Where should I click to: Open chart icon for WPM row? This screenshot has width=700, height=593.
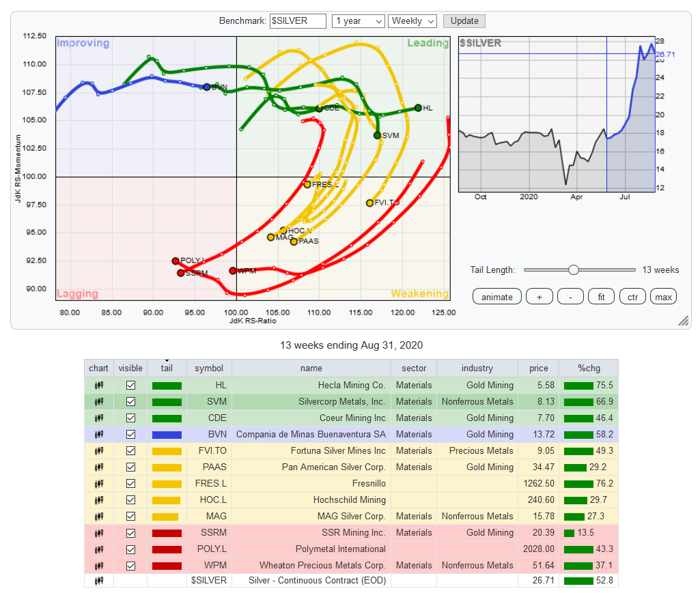pyautogui.click(x=98, y=566)
